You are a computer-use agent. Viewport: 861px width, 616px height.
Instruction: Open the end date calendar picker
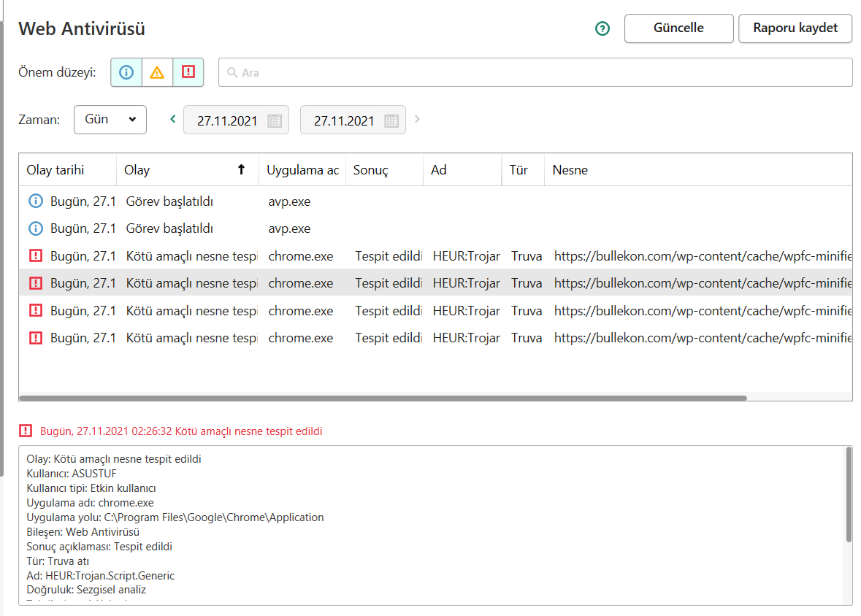coord(391,120)
